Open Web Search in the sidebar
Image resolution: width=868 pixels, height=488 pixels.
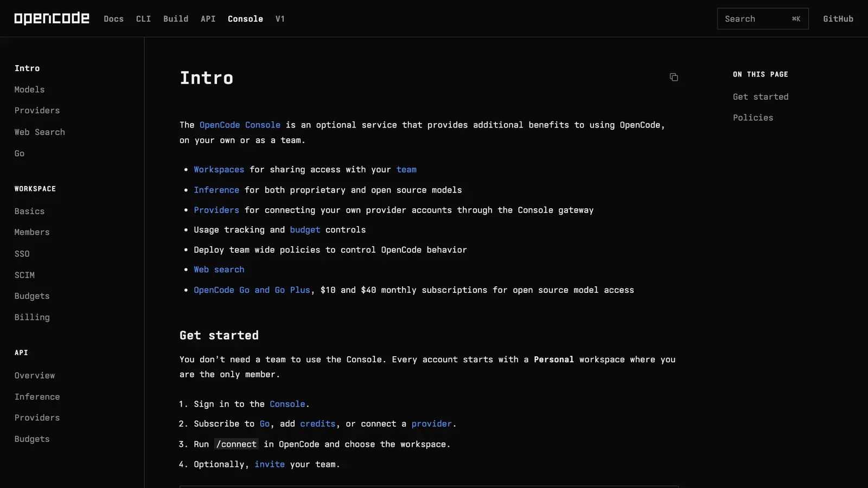point(40,132)
